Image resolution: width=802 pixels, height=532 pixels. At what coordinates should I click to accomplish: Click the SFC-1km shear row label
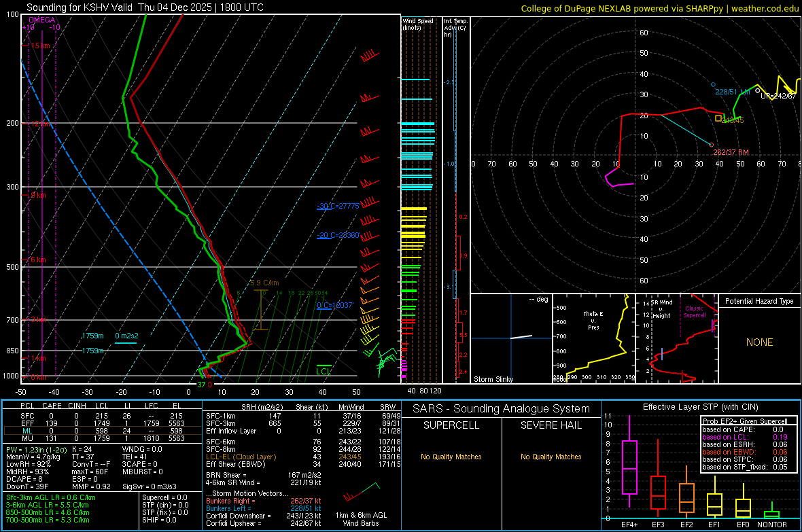tap(221, 416)
